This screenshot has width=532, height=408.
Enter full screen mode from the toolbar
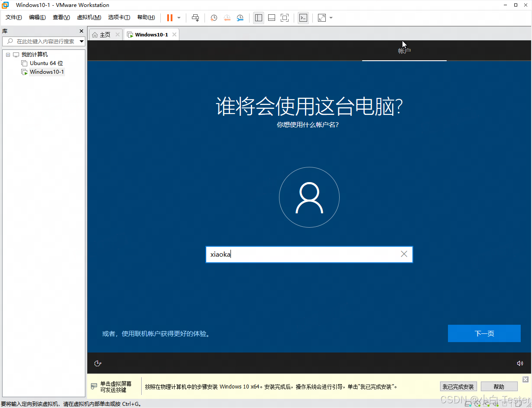[x=285, y=18]
